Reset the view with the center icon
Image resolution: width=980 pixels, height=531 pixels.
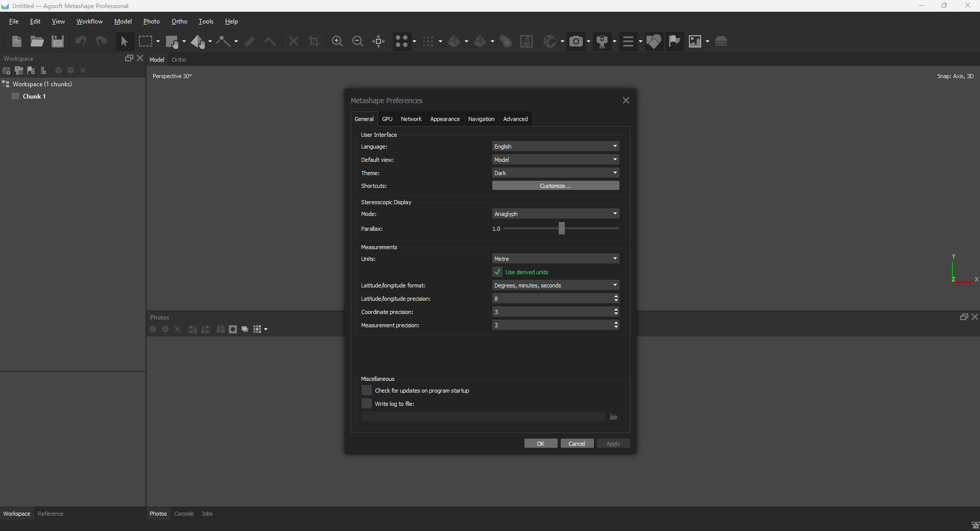coord(378,41)
